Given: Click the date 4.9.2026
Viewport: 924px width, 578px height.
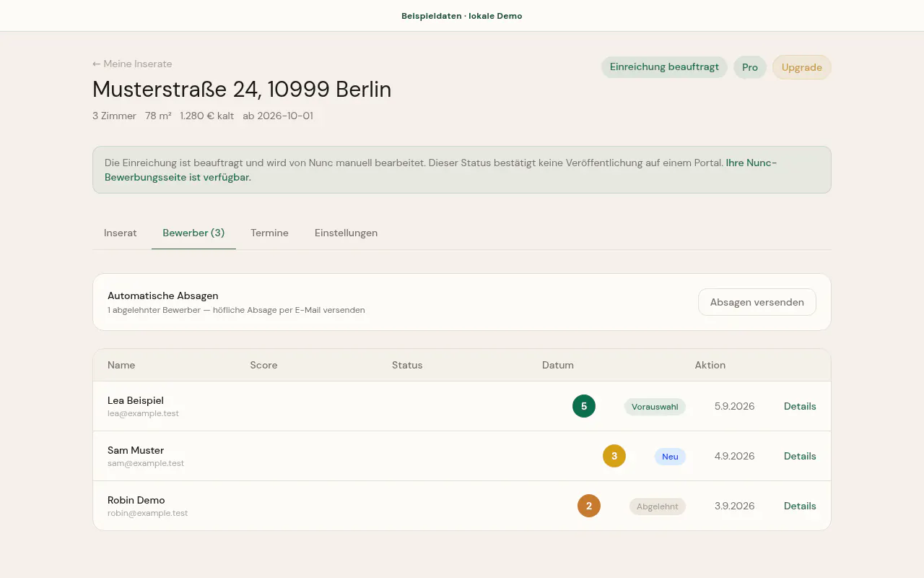Looking at the screenshot, I should point(735,456).
